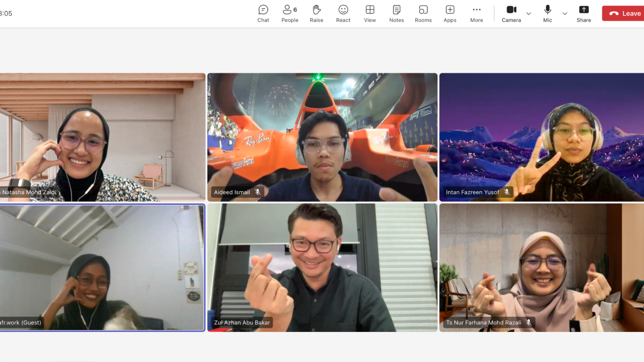
Task: Open the camera options dropdown
Action: [x=528, y=13]
